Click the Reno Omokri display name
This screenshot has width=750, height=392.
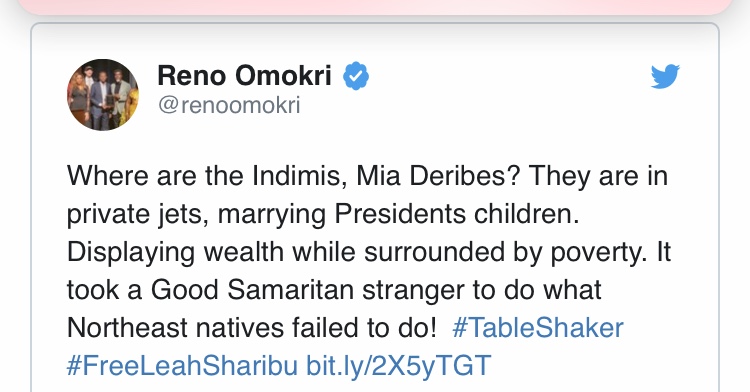[244, 76]
